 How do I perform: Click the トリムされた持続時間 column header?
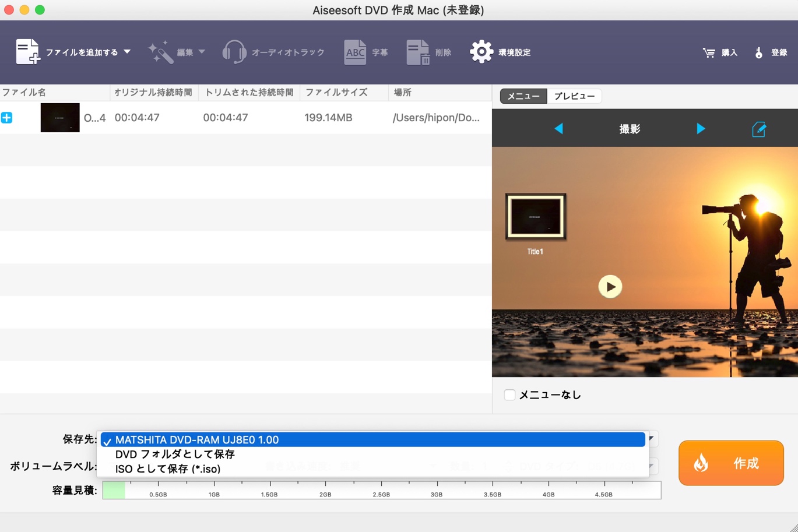[x=249, y=93]
